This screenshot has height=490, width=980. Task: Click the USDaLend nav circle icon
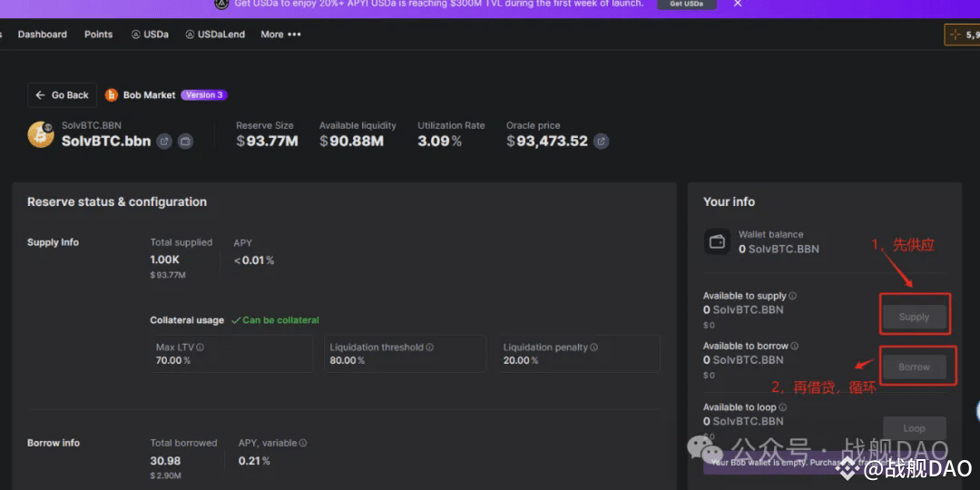[190, 34]
